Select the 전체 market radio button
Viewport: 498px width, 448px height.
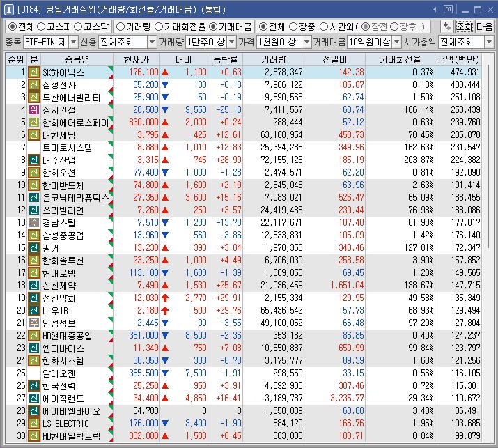coord(12,26)
